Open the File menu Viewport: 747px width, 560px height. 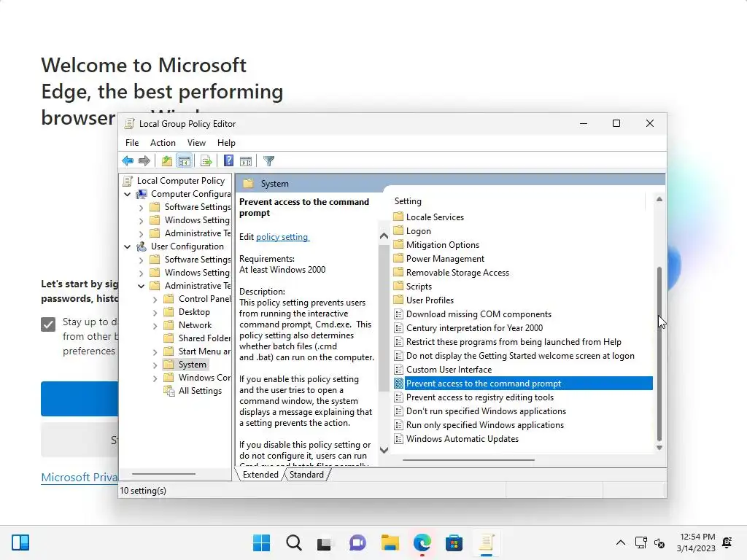pos(132,143)
